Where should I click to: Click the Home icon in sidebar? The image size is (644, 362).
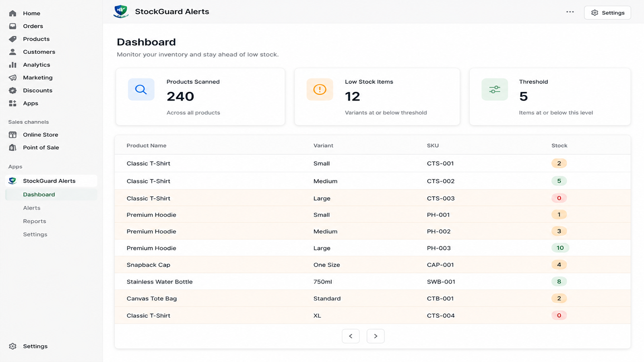tap(12, 13)
